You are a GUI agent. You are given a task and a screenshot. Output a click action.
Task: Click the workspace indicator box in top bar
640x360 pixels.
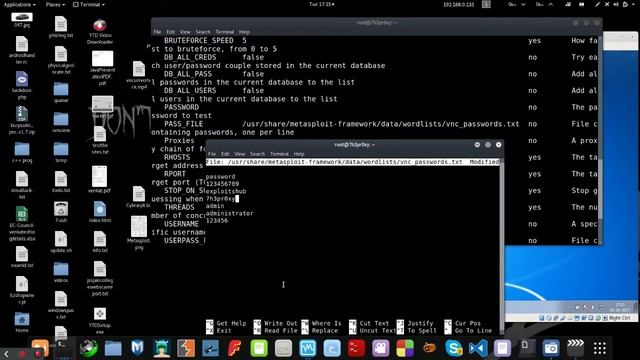coord(486,4)
